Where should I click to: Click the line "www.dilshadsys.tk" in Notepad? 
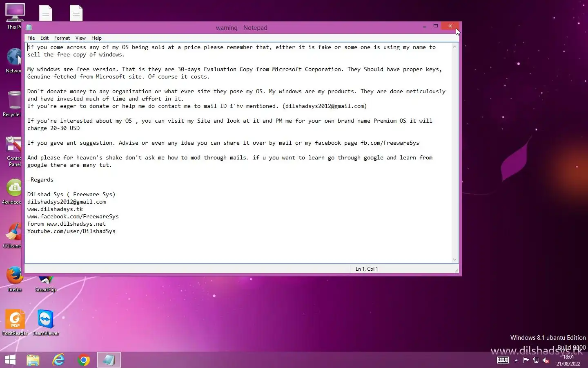click(x=55, y=209)
